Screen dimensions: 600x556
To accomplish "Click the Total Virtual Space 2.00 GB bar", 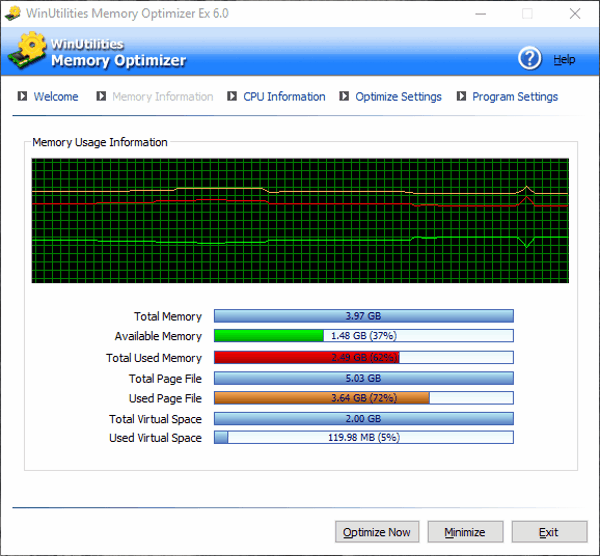I will click(x=364, y=419).
